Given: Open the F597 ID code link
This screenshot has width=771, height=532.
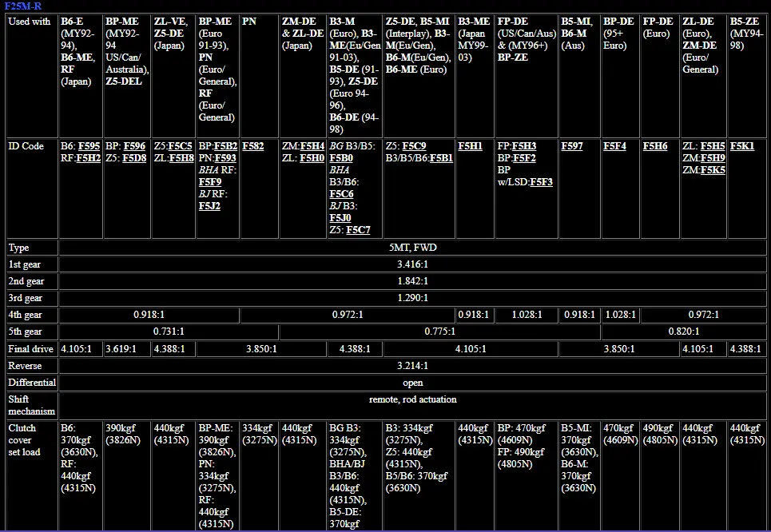Looking at the screenshot, I should pos(572,146).
